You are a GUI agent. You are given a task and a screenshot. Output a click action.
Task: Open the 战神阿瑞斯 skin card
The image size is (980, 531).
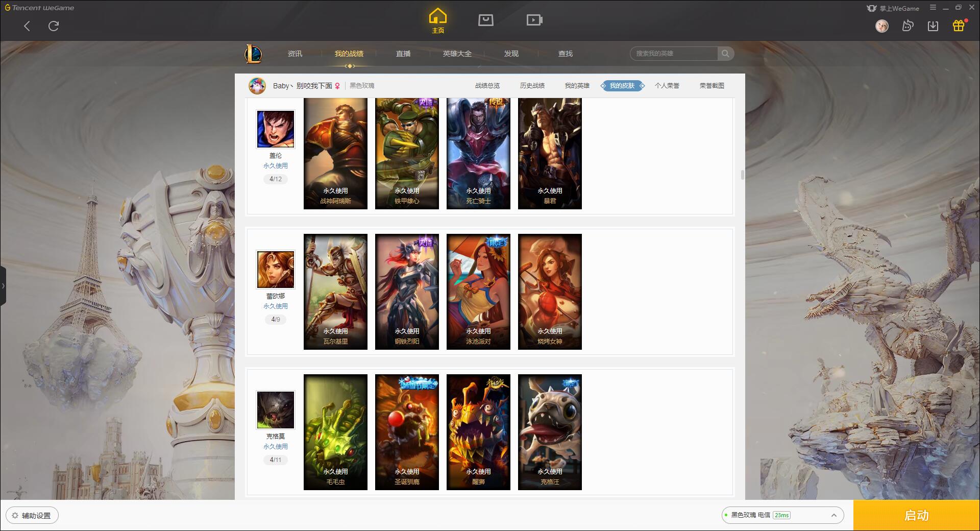pos(335,154)
